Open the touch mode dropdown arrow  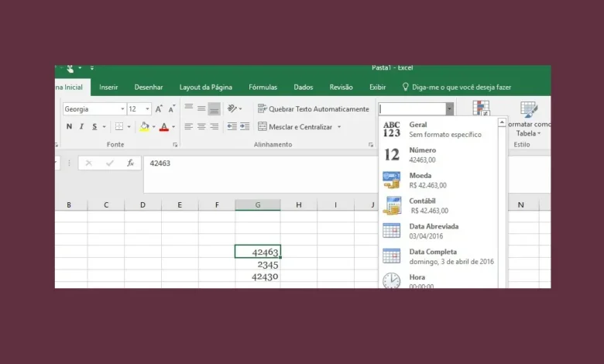80,68
